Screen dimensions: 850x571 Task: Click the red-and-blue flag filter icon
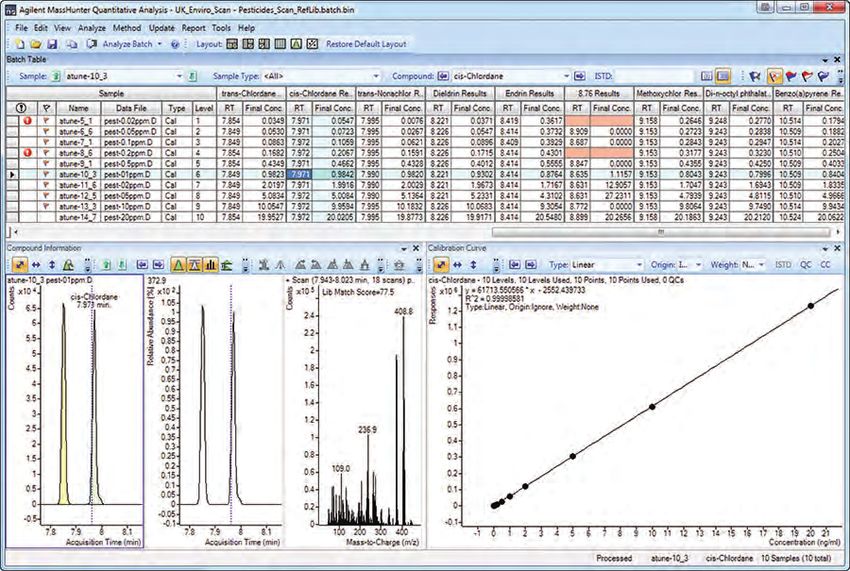[x=791, y=76]
